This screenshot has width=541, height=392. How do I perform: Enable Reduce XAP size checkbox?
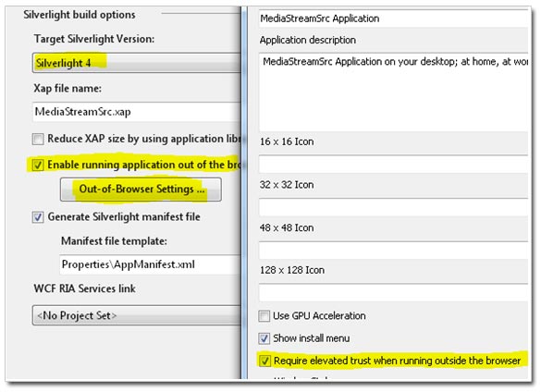coord(38,139)
